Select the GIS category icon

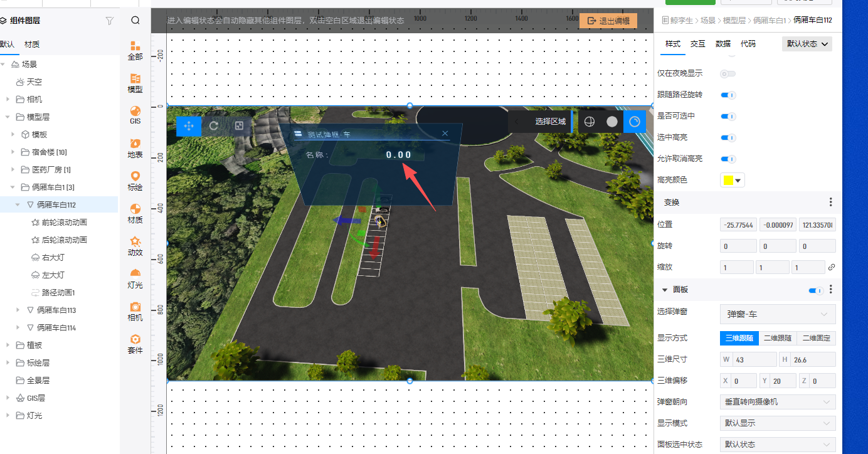[135, 115]
